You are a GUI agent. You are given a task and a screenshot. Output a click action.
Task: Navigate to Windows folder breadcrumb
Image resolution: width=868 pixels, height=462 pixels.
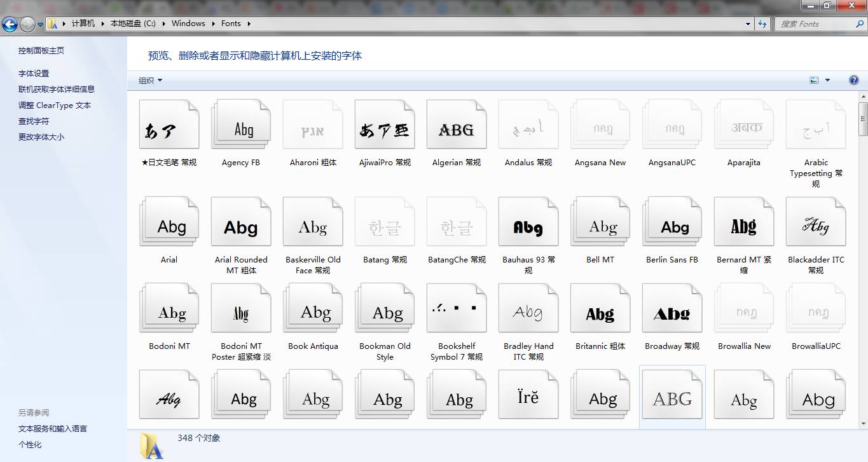(188, 24)
